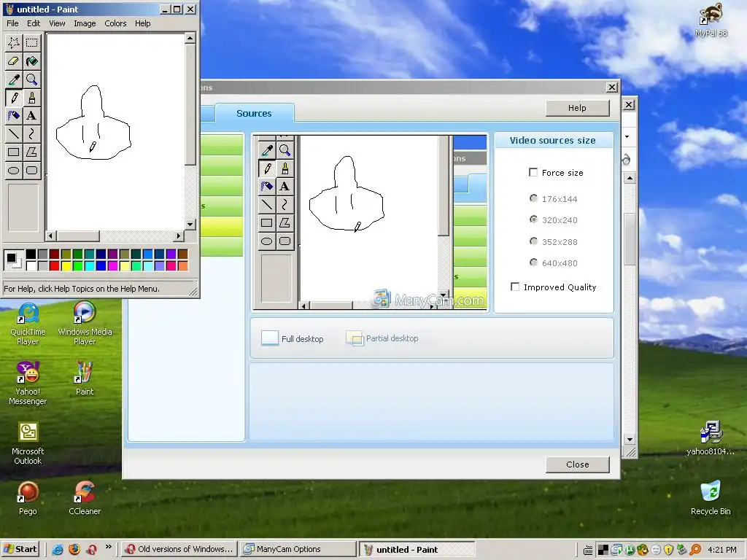
Task: Open the File menu in Paint
Action: 12,23
